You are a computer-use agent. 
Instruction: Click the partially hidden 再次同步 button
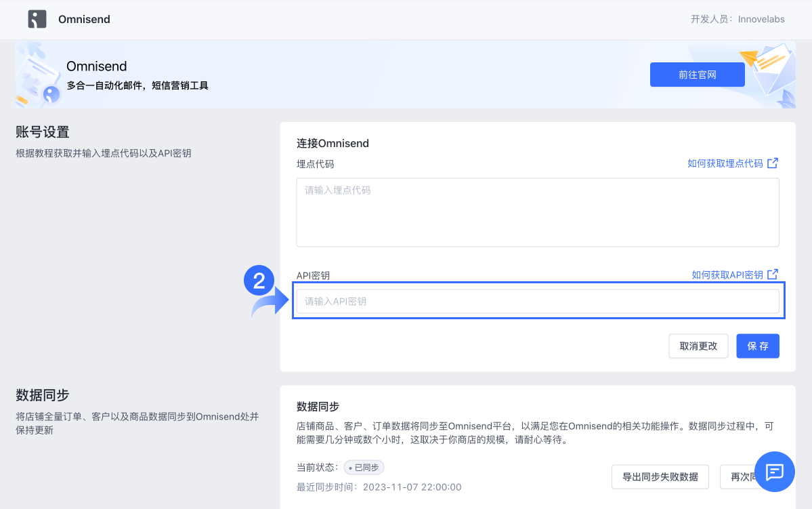point(738,477)
